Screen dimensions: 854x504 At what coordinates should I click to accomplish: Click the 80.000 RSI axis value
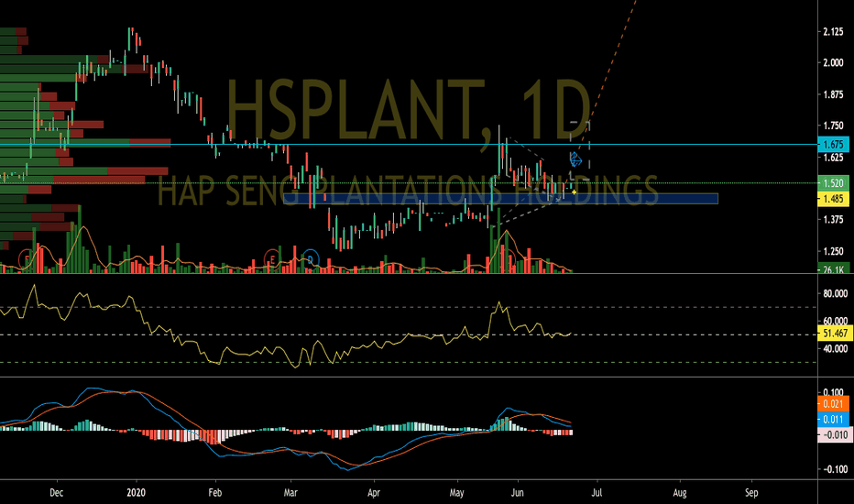[835, 293]
